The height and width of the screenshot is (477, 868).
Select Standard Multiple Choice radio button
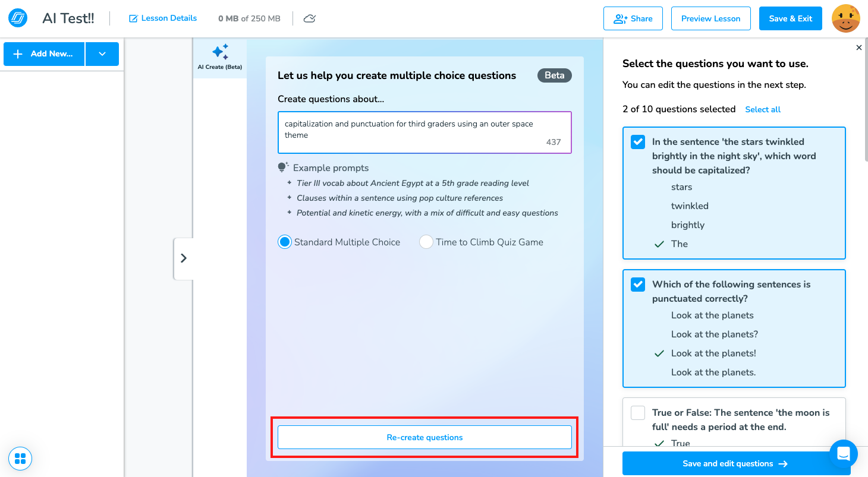[285, 242]
